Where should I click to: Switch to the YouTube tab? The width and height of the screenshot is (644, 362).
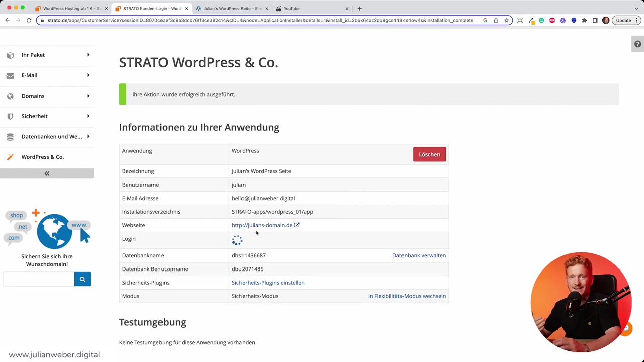pyautogui.click(x=311, y=8)
